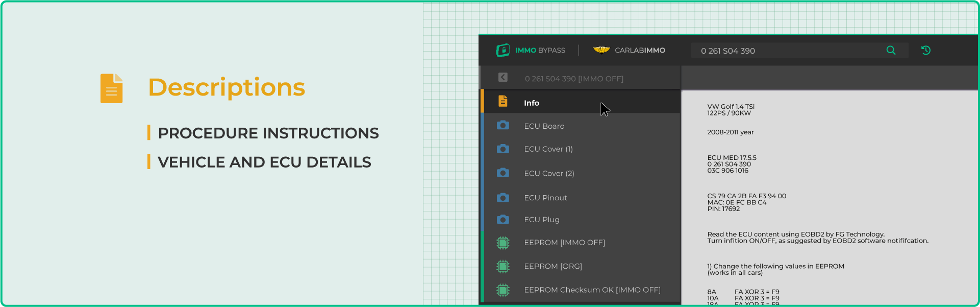
Task: Click the search magnifier icon
Action: point(891,50)
